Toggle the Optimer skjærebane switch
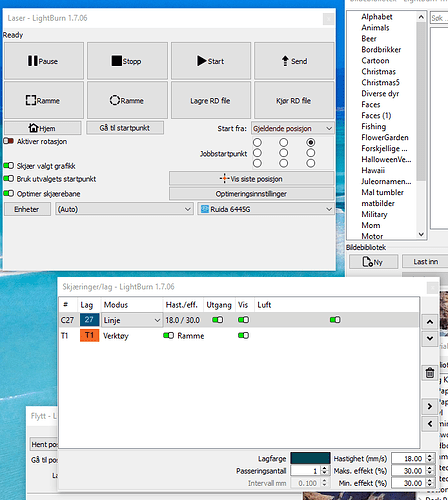 coord(8,193)
